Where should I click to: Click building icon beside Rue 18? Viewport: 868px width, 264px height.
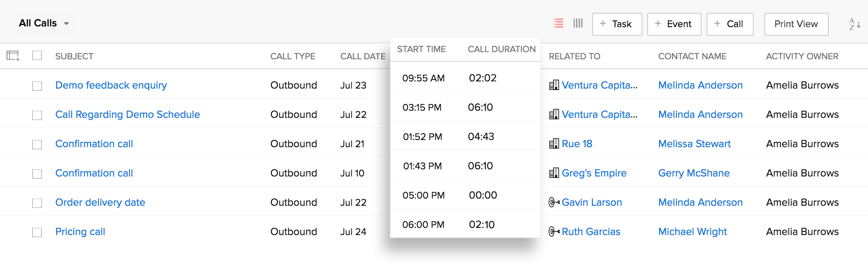(554, 144)
